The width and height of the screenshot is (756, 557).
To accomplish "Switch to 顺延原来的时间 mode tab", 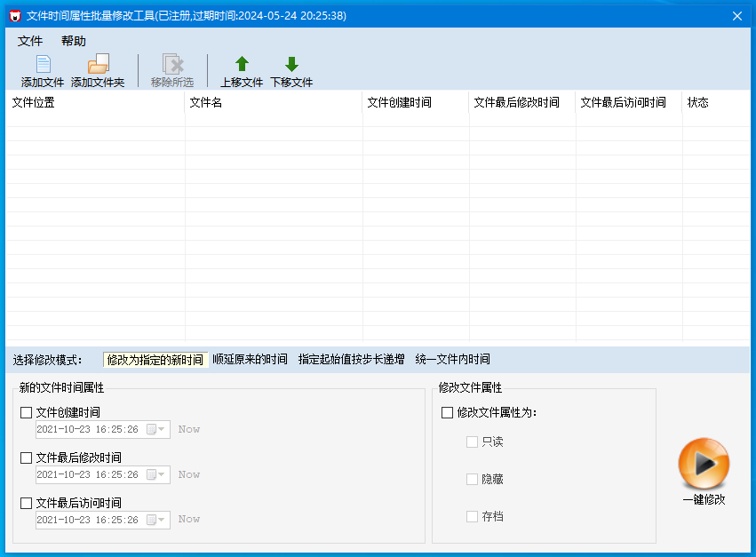I will coord(250,360).
